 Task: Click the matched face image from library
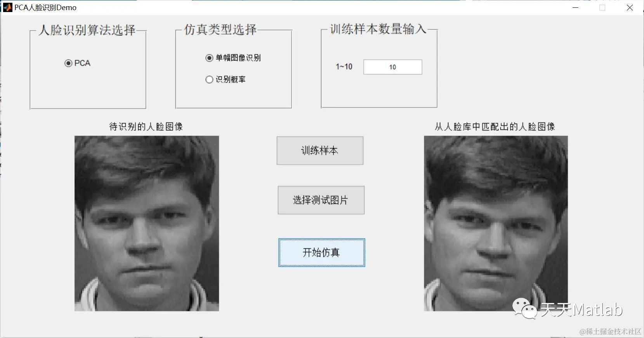(496, 223)
